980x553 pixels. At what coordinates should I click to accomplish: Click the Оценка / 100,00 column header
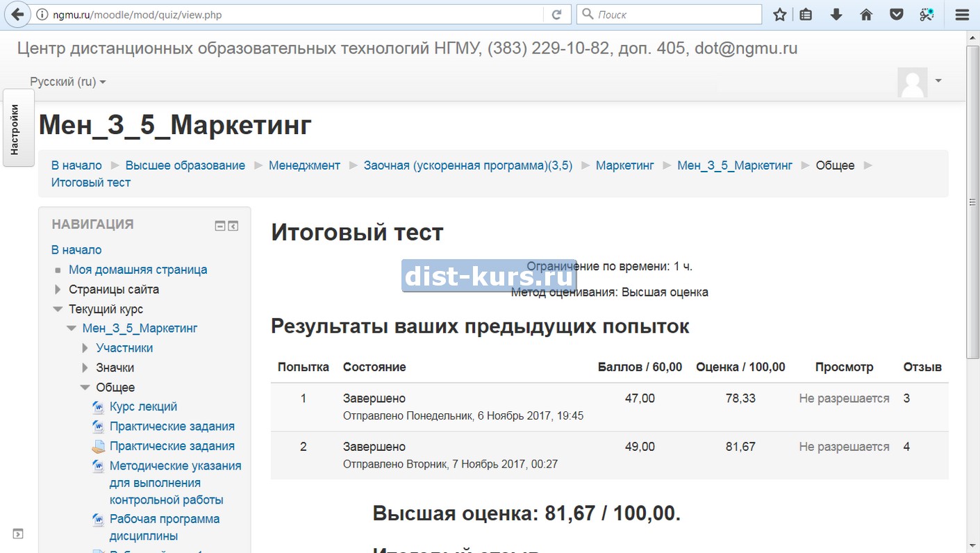[740, 367]
